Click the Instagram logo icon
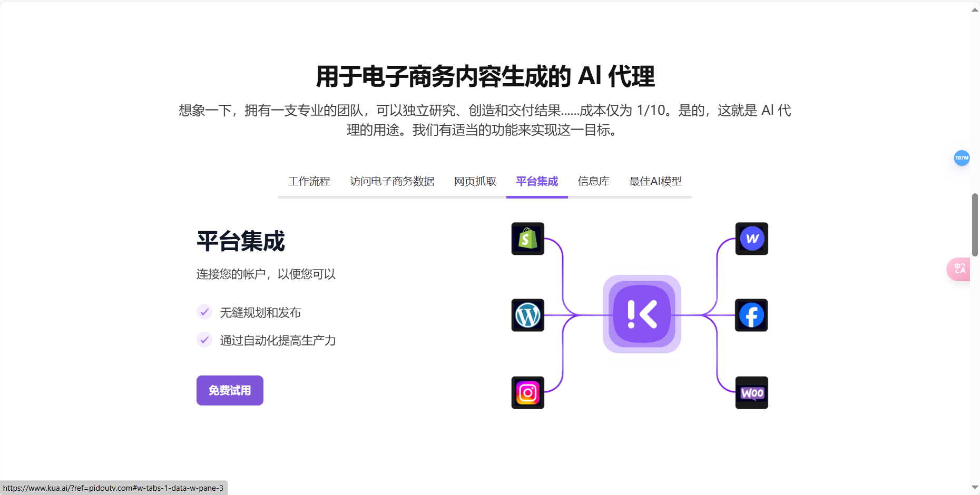 [527, 393]
